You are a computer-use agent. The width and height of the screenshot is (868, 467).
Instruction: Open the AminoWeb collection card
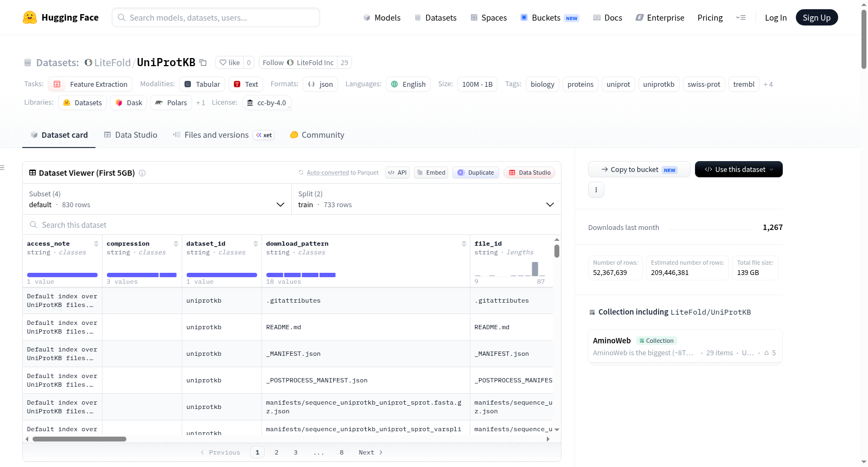pyautogui.click(x=685, y=347)
